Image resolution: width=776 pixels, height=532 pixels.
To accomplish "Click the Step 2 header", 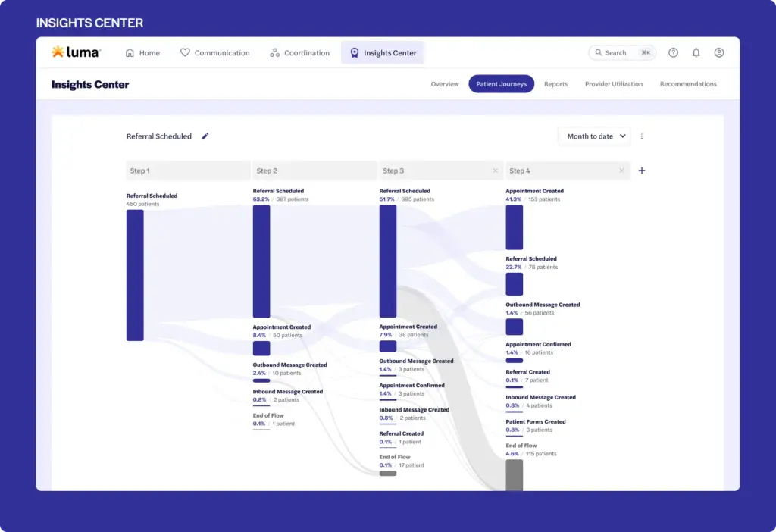I will [x=314, y=171].
